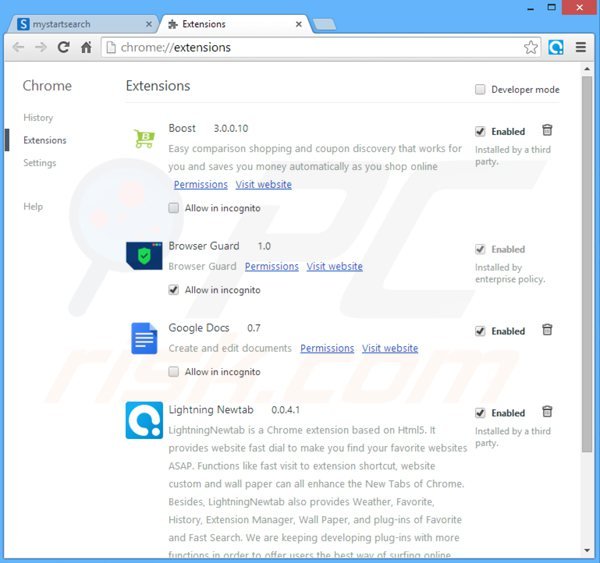Screen dimensions: 600x563
Task: Disable the Boost extension Enabled checkbox
Action: point(480,132)
